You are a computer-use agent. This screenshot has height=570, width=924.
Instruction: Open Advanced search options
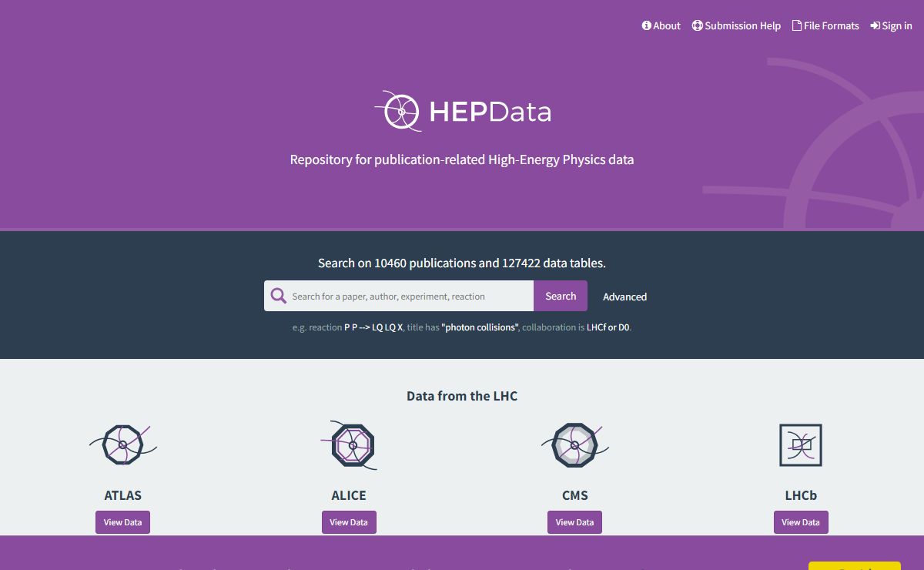pos(624,297)
